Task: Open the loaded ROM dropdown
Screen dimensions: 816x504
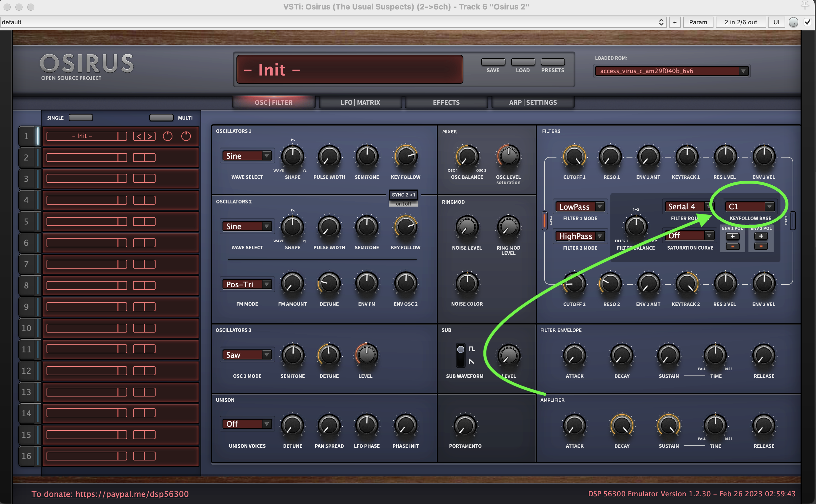Action: (672, 71)
